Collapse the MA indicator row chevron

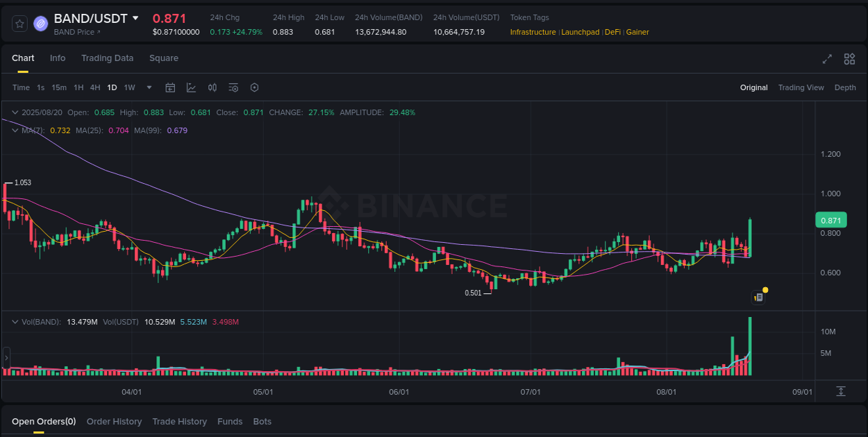click(15, 130)
